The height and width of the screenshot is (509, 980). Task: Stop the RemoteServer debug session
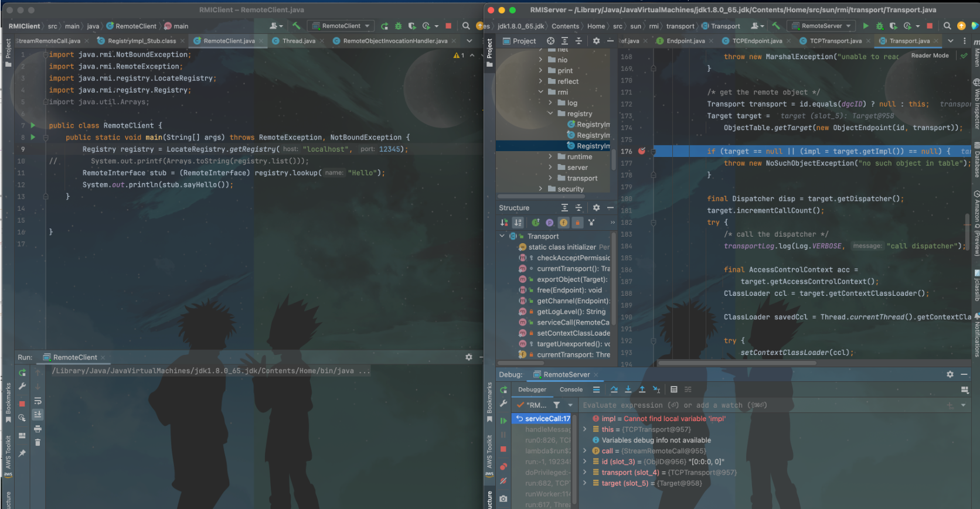(503, 449)
